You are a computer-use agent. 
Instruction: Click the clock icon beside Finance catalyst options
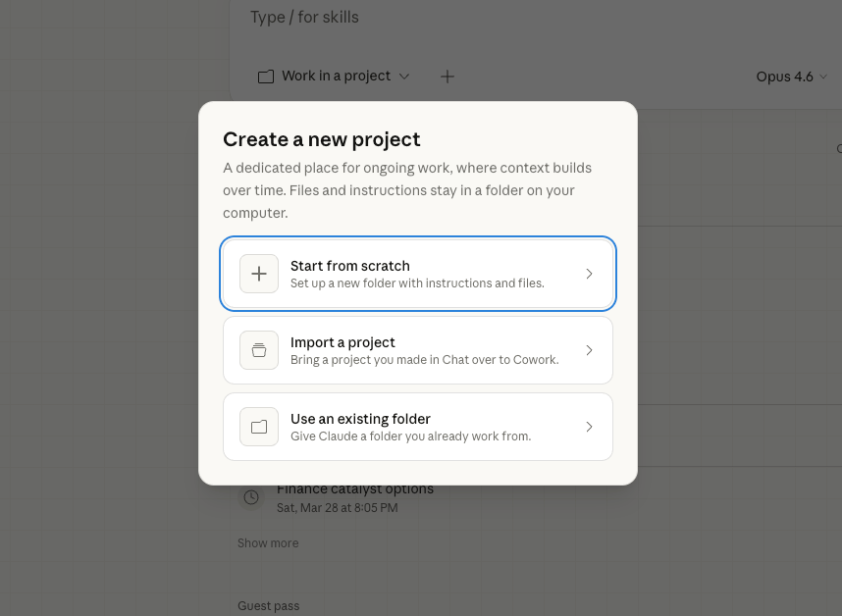[251, 497]
